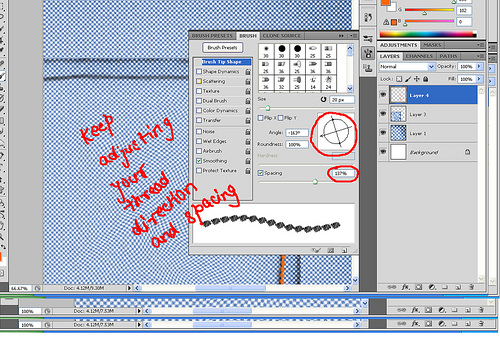Image resolution: width=500 pixels, height=362 pixels.
Task: Click the brush Size value field
Action: (x=342, y=100)
